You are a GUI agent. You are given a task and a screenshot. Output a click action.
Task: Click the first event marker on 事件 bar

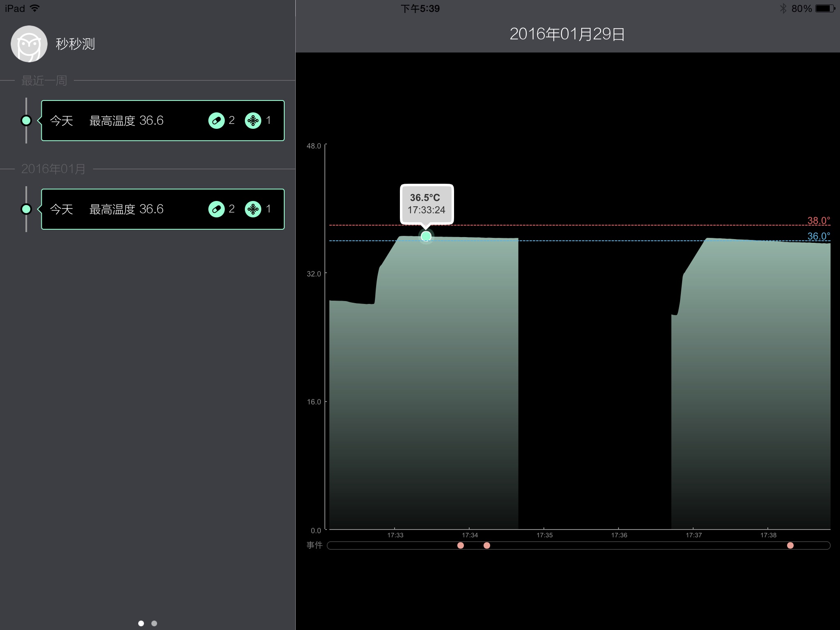pos(461,546)
